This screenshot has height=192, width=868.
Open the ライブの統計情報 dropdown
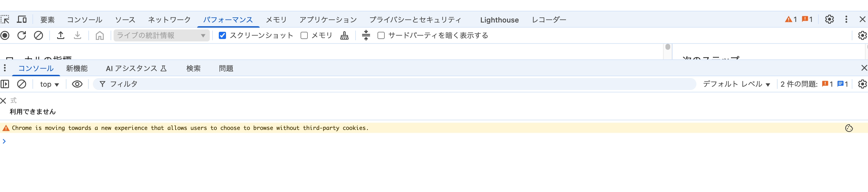coord(161,35)
